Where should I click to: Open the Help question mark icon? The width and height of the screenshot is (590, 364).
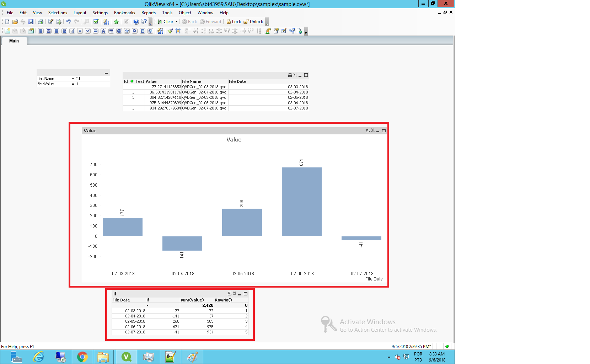pyautogui.click(x=136, y=22)
